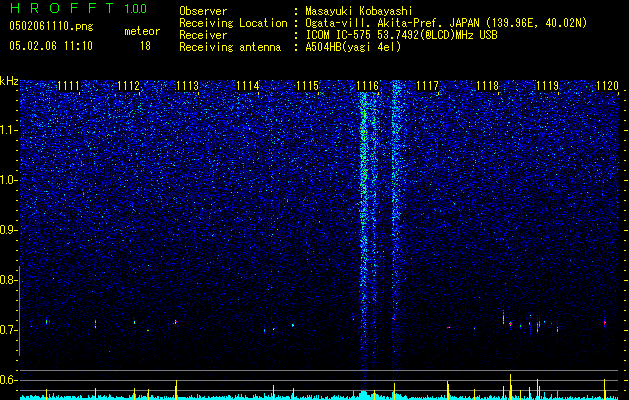Image resolution: width=629 pixels, height=400 pixels.
Task: Click the 1.1 kHz axis label
Action: click(x=7, y=131)
